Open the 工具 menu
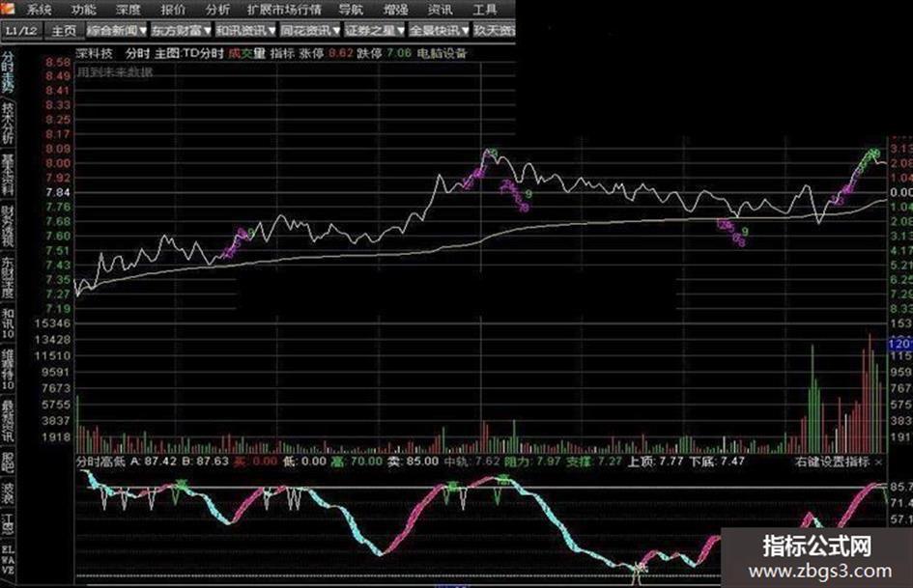Screen dimensions: 913x588 click(484, 10)
